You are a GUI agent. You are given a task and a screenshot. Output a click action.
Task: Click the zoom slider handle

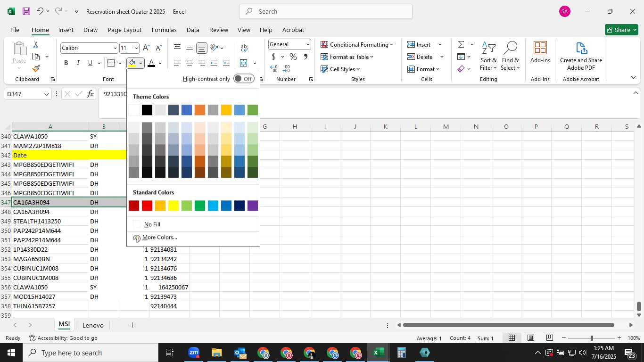tap(592, 338)
